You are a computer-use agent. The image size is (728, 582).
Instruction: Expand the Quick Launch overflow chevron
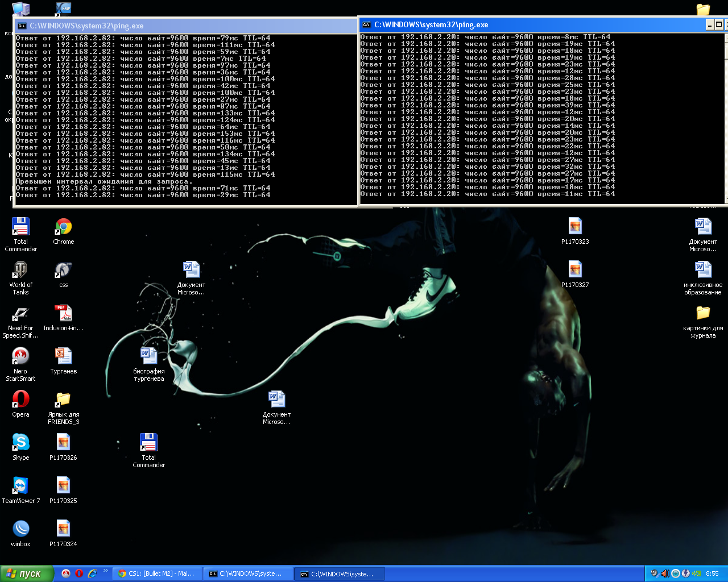coord(105,571)
